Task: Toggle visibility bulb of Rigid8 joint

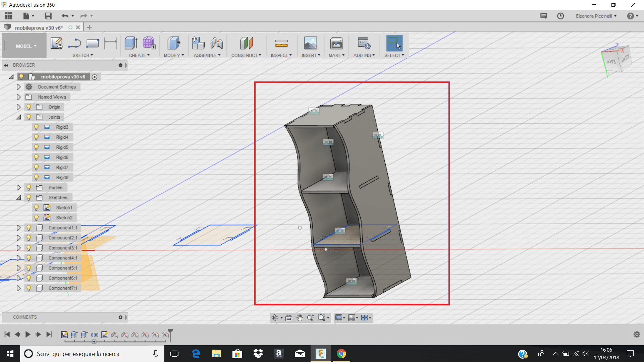Action: tap(37, 177)
